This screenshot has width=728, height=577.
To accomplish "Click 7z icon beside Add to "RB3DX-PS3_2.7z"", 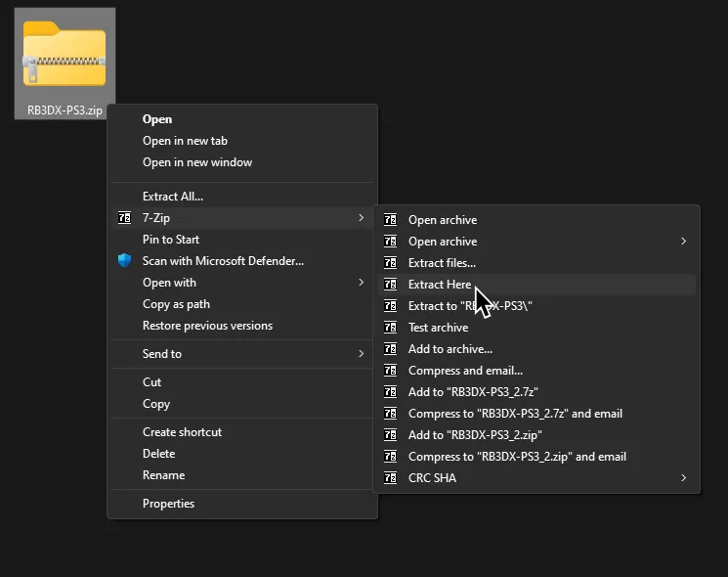I will 391,391.
